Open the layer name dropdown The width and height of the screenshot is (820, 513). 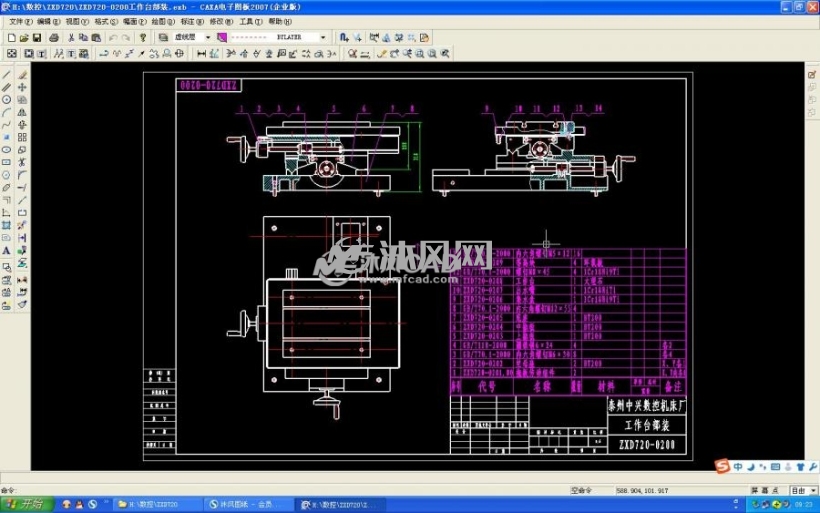tap(208, 38)
